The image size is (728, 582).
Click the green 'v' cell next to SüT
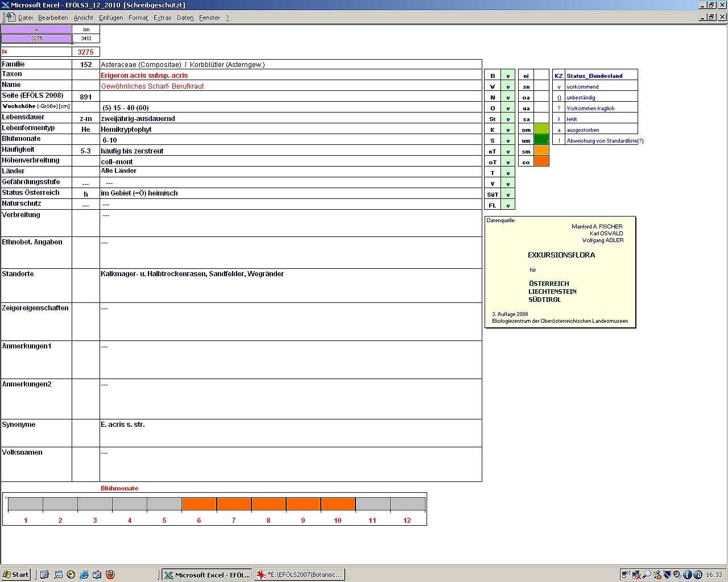tap(508, 194)
